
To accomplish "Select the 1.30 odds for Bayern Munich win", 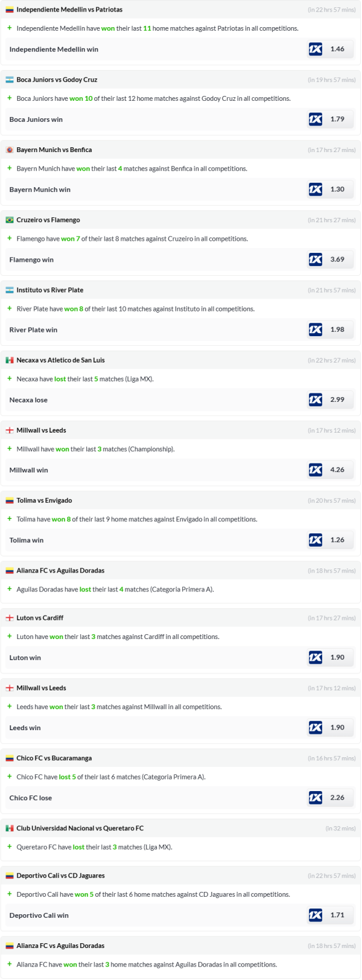I will click(x=337, y=189).
